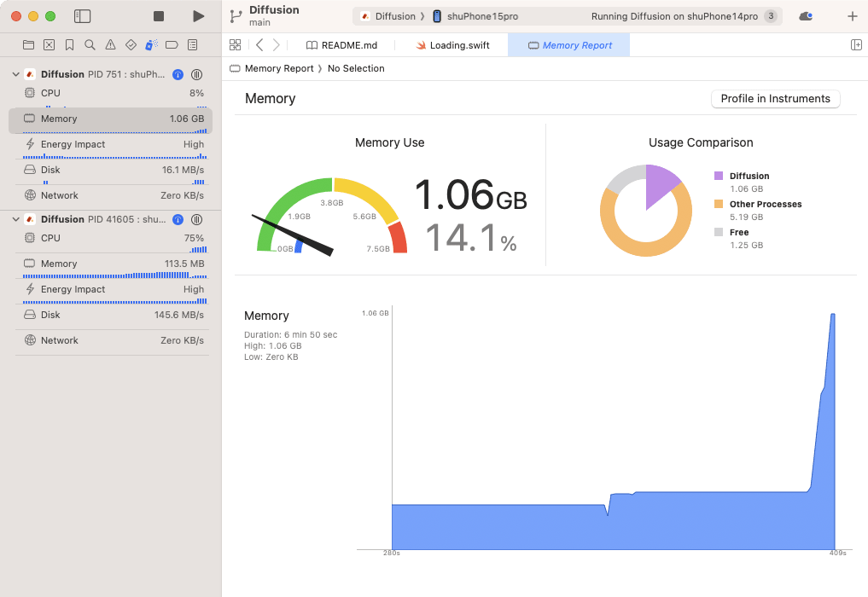This screenshot has width=868, height=597.
Task: Click the purple Diffusion legend swatch
Action: [x=719, y=176]
